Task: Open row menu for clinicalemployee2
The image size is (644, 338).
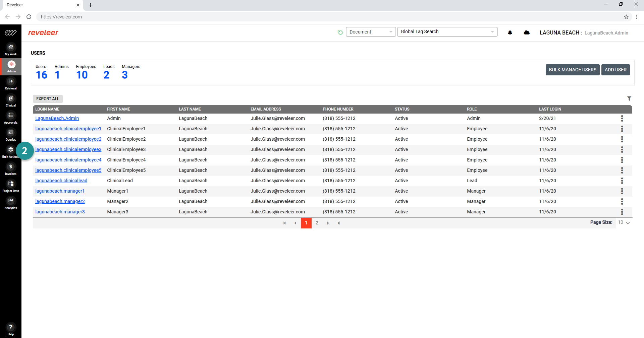Action: click(622, 139)
